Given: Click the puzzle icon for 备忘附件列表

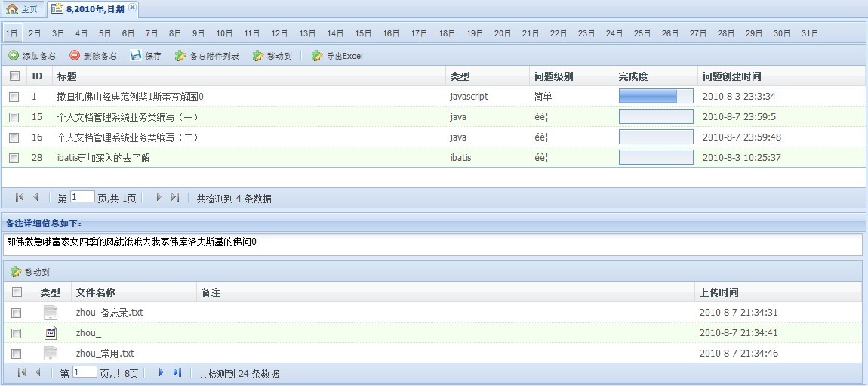Looking at the screenshot, I should tap(180, 55).
